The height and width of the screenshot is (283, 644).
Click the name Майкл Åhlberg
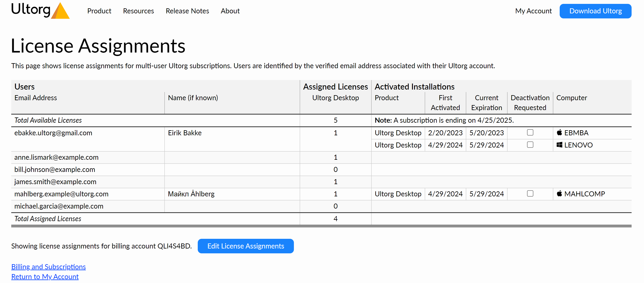click(x=191, y=194)
